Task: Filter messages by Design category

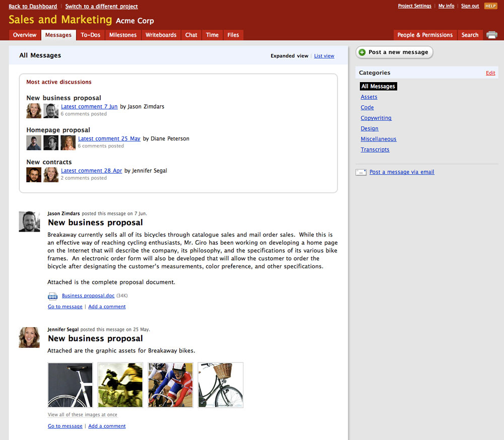Action: [369, 128]
